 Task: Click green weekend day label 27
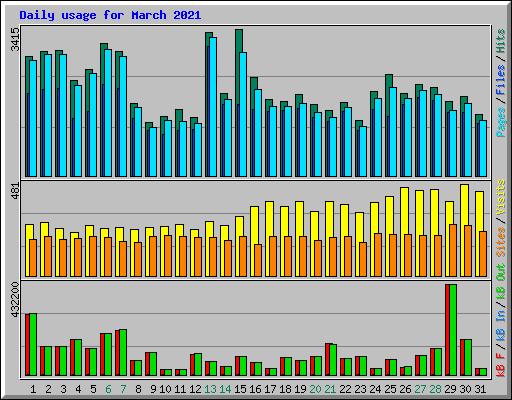point(420,389)
